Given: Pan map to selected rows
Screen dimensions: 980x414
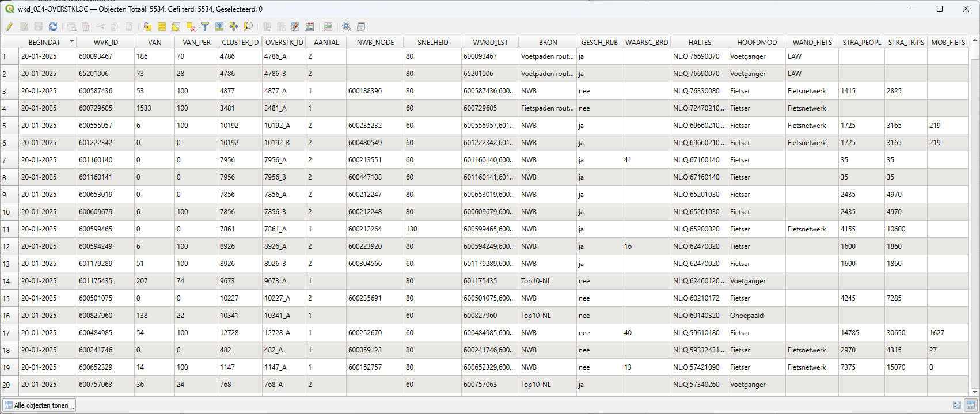Looking at the screenshot, I should click(x=234, y=26).
